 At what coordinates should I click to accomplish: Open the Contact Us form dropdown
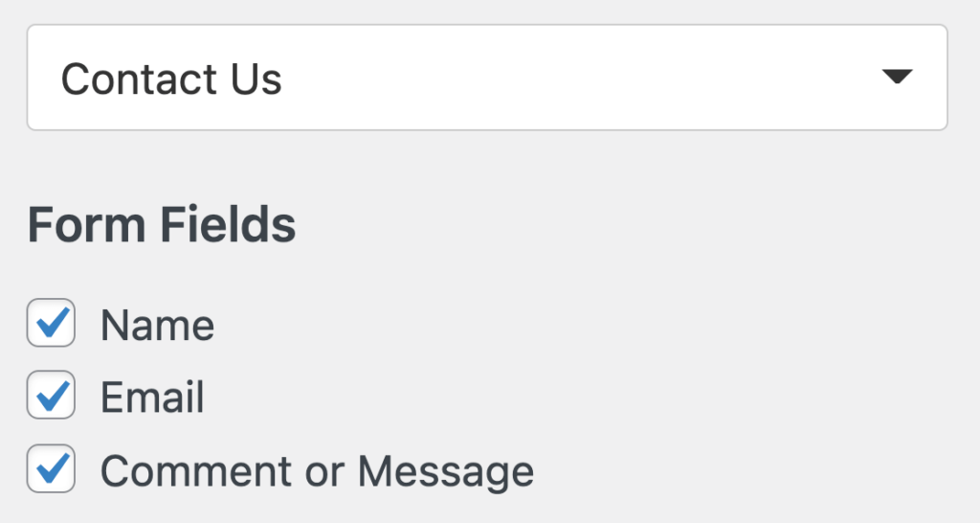tap(486, 78)
